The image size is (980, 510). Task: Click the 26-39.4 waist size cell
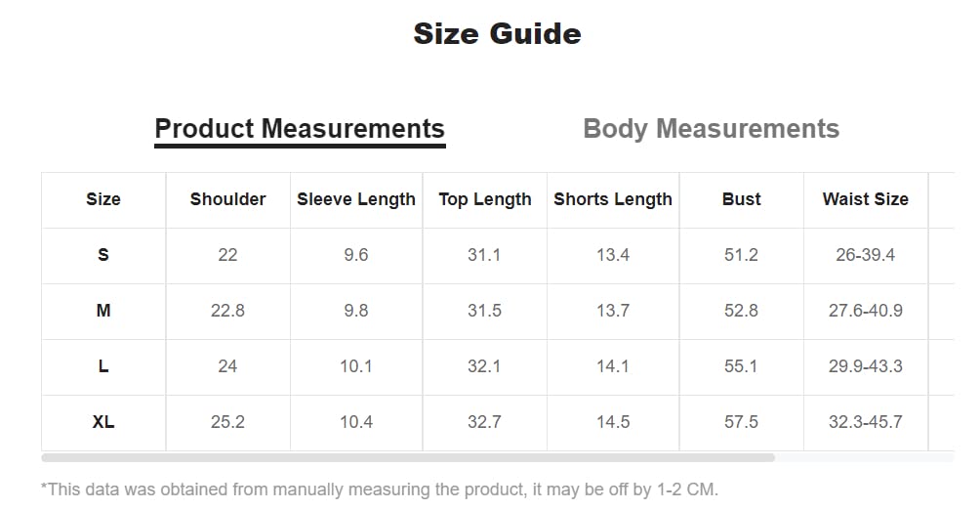pyautogui.click(x=866, y=255)
